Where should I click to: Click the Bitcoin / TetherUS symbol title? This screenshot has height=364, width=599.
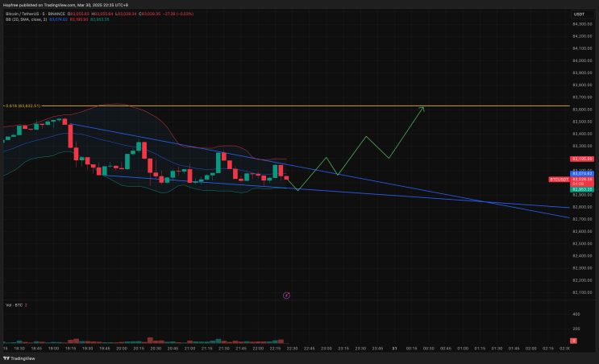35,14
